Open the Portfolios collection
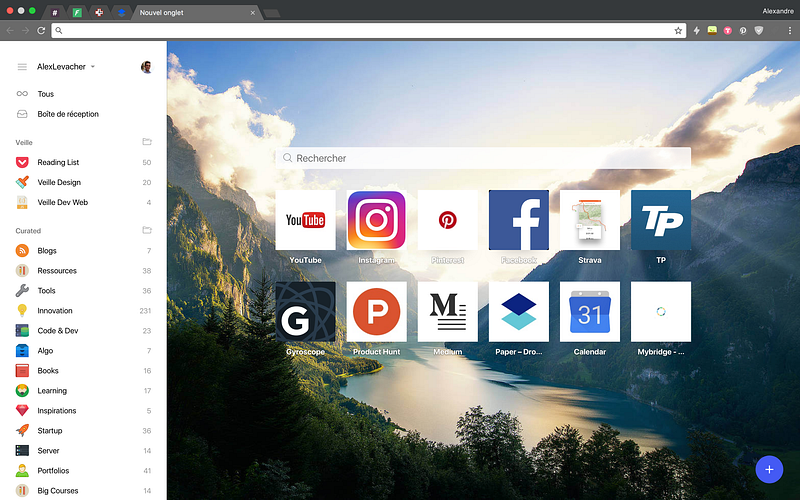The width and height of the screenshot is (800, 500). pos(83,470)
